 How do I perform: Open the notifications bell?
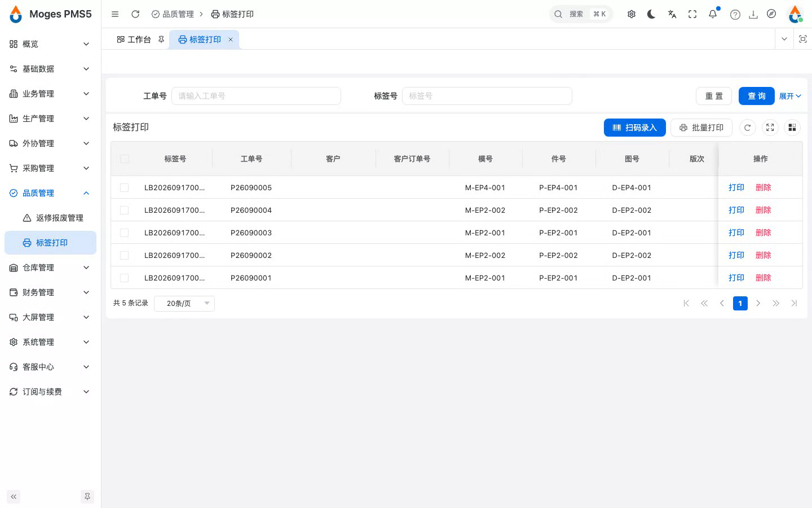point(713,14)
